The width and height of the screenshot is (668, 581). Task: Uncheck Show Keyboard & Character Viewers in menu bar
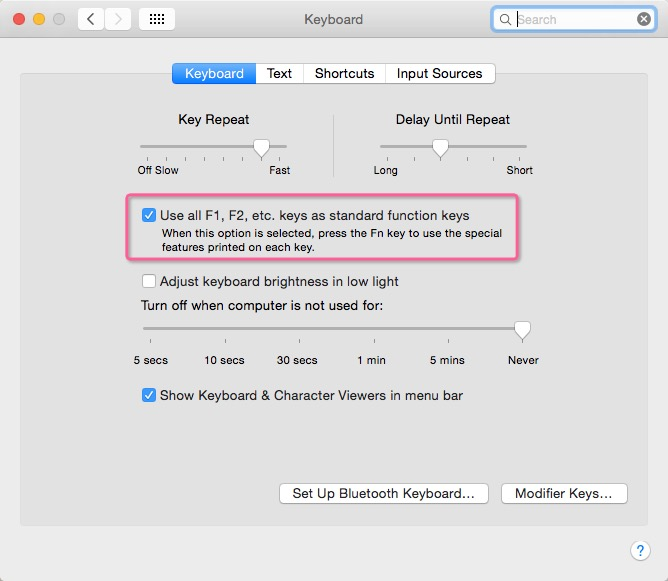[x=149, y=395]
